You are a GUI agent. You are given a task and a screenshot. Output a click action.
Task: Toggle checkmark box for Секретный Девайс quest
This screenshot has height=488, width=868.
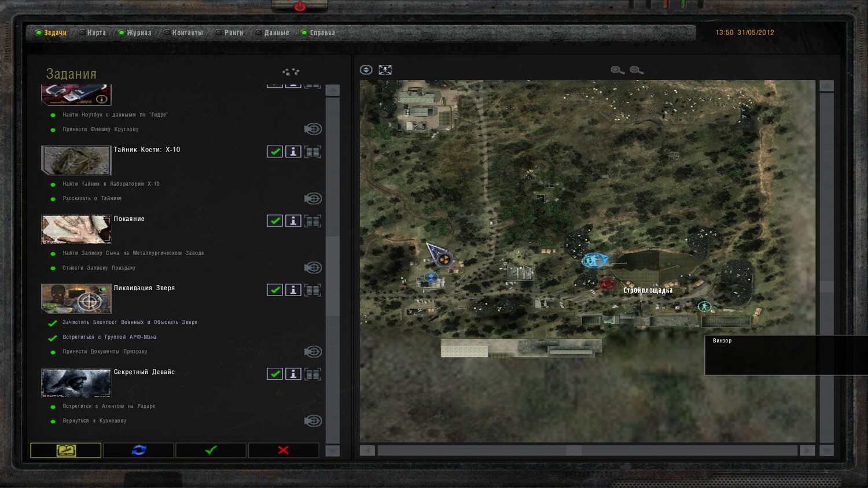click(x=275, y=374)
